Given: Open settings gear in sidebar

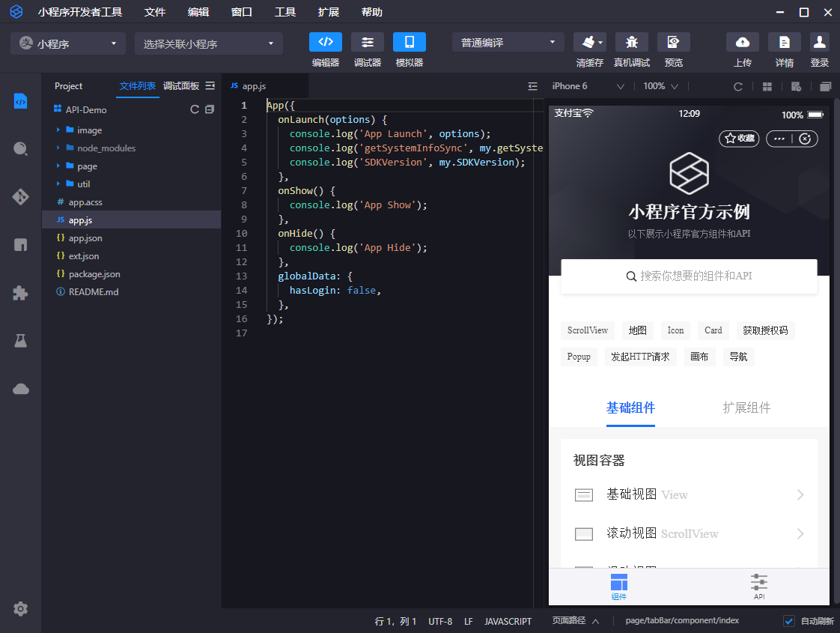Looking at the screenshot, I should coord(20,609).
